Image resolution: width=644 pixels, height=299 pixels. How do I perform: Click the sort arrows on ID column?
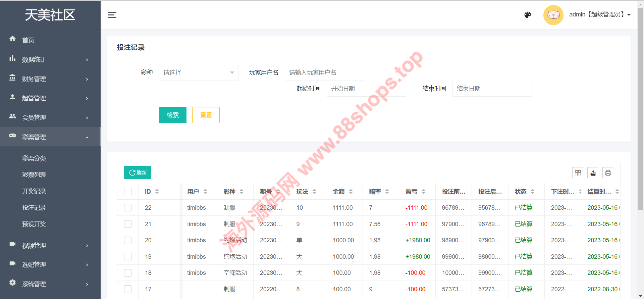point(157,192)
